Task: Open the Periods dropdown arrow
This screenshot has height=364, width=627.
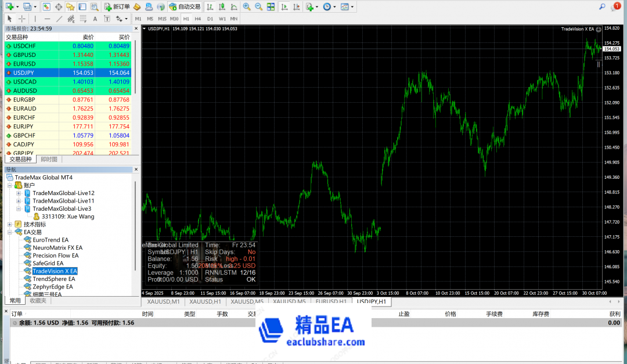Action: 335,7
